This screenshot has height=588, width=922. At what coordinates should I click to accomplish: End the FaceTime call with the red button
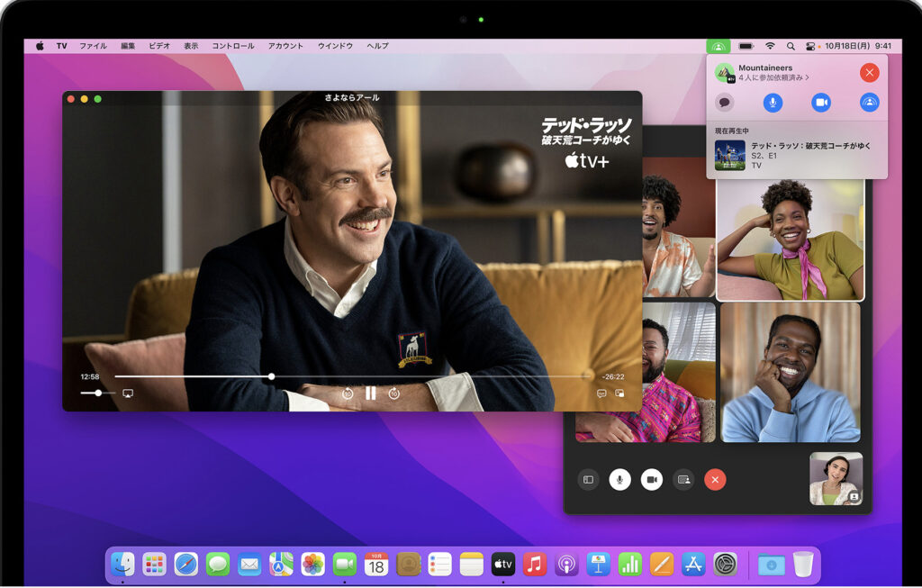715,480
